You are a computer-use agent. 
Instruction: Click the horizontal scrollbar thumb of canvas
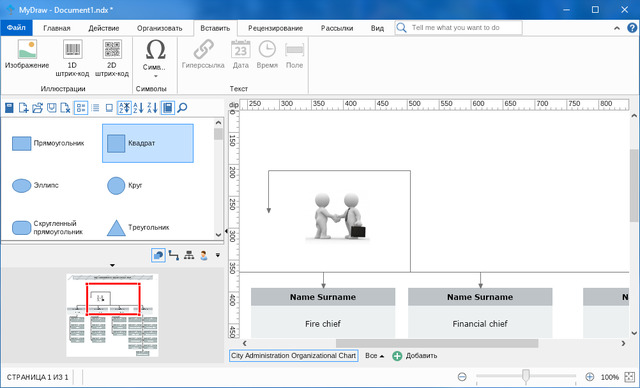coord(437,344)
